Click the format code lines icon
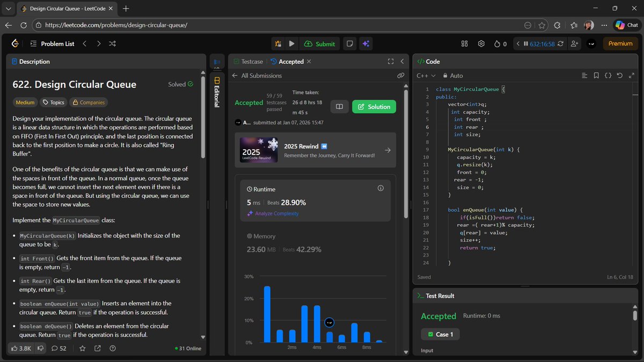 click(x=584, y=76)
